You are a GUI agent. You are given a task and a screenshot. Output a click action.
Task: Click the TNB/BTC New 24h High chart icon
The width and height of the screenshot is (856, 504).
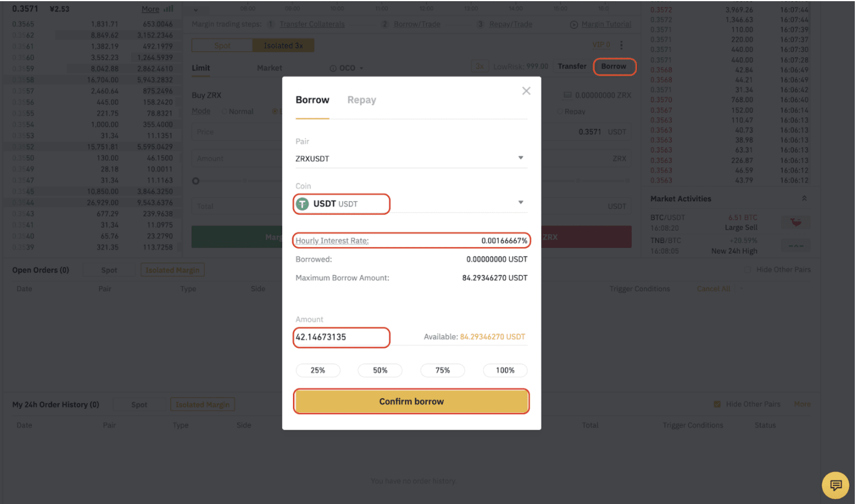(x=796, y=245)
